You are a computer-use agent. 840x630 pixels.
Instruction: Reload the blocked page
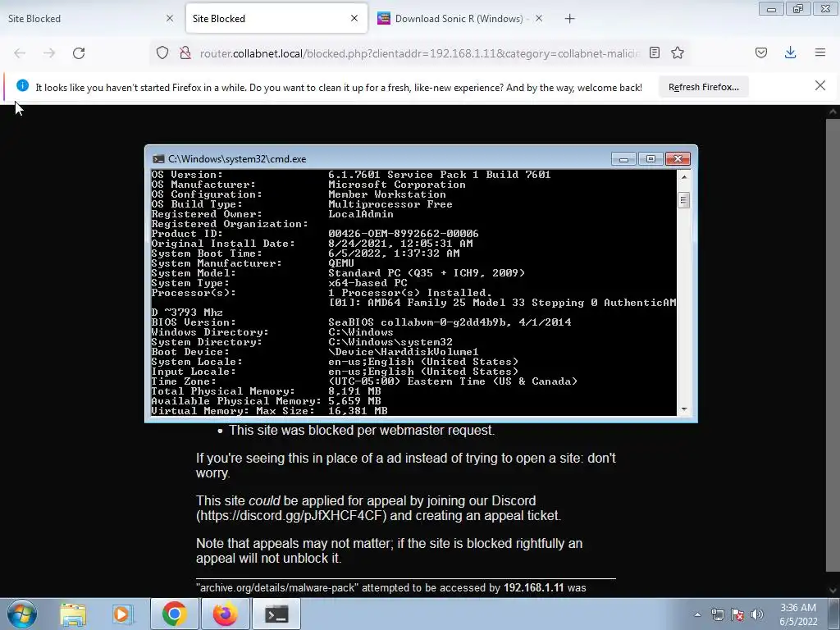tap(79, 53)
